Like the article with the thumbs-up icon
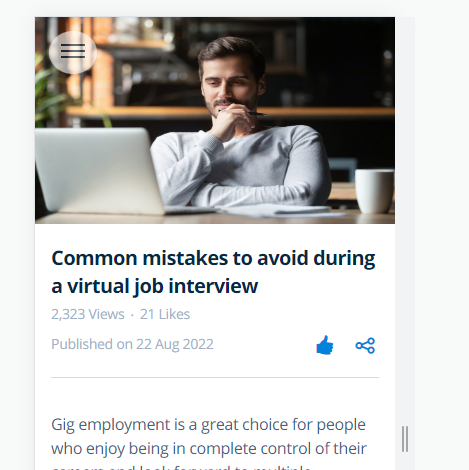The image size is (469, 470). coord(325,345)
